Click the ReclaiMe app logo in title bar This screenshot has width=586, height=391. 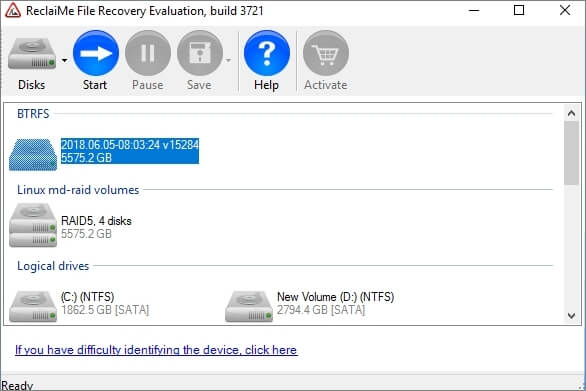click(12, 10)
